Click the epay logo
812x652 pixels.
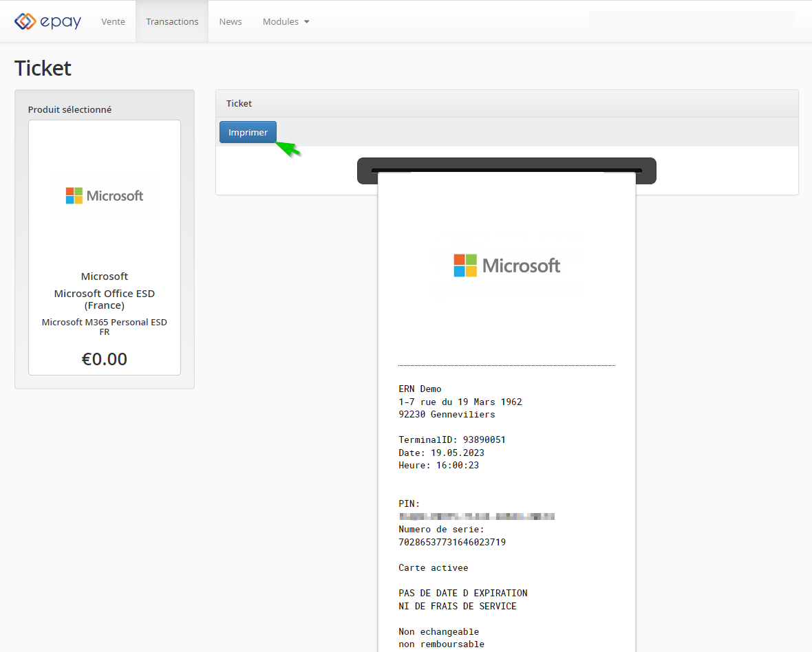47,21
